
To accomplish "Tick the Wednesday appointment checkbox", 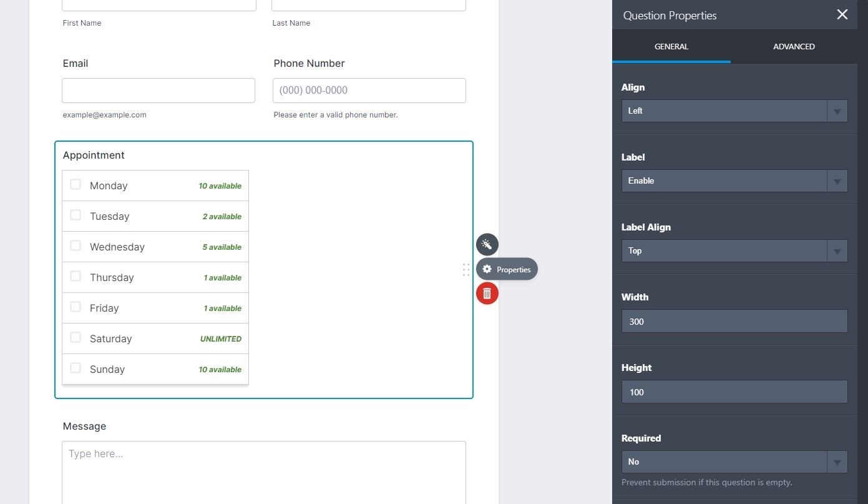I will pos(76,246).
